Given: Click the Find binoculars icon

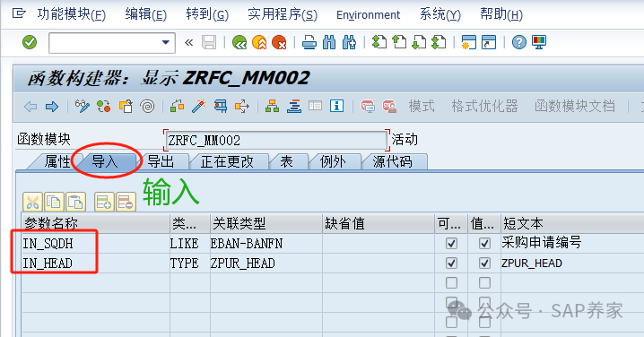Looking at the screenshot, I should click(x=329, y=42).
